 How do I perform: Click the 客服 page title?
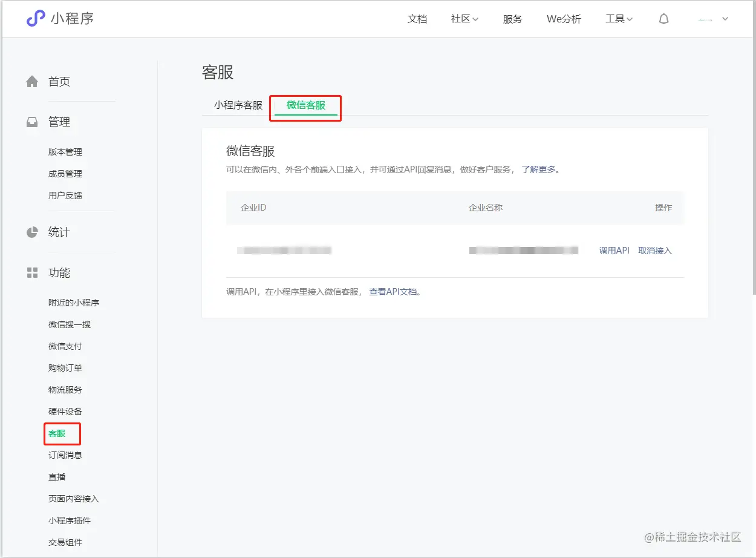click(218, 73)
